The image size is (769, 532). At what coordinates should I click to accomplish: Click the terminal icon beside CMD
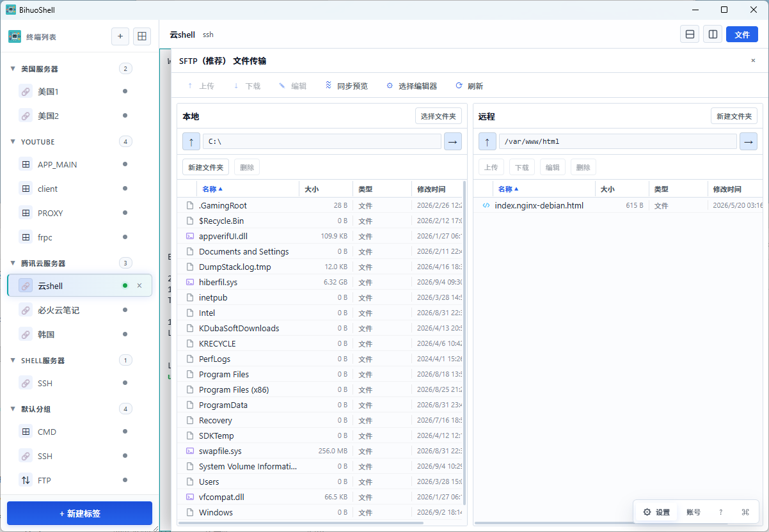tap(26, 432)
